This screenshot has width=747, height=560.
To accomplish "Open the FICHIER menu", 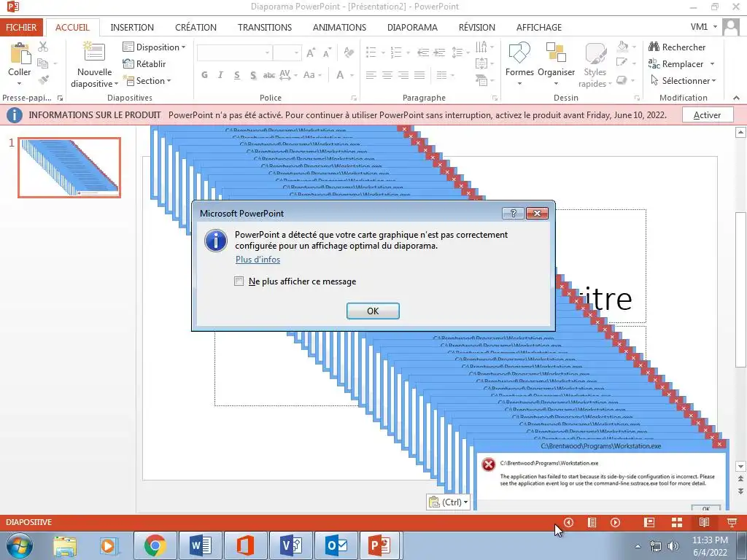I will [21, 27].
